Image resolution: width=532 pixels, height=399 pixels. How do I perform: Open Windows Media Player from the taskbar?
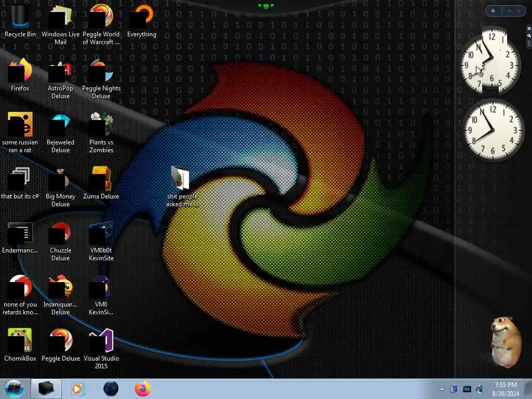tap(77, 389)
